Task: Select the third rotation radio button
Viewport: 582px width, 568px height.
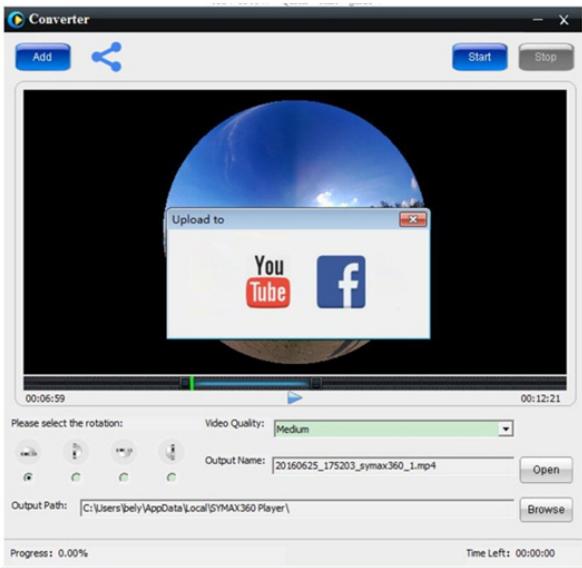Action: (x=124, y=477)
